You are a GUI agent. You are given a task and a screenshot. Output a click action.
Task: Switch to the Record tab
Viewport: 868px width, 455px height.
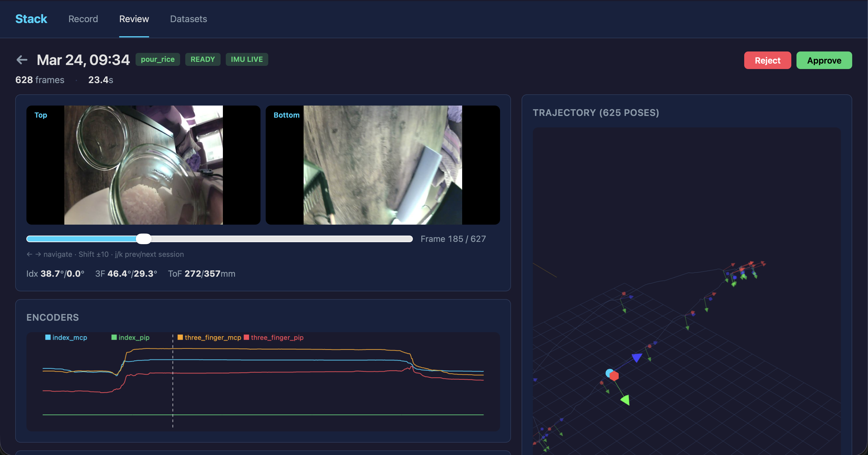[83, 19]
